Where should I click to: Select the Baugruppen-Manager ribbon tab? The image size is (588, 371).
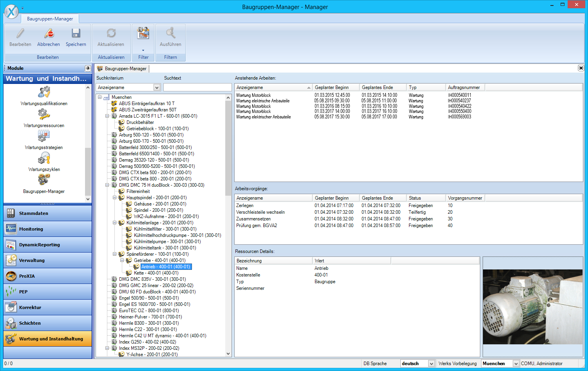coord(50,19)
